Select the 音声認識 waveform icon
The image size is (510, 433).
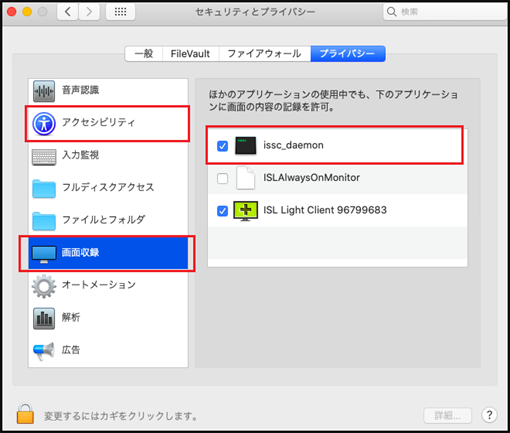coord(44,91)
